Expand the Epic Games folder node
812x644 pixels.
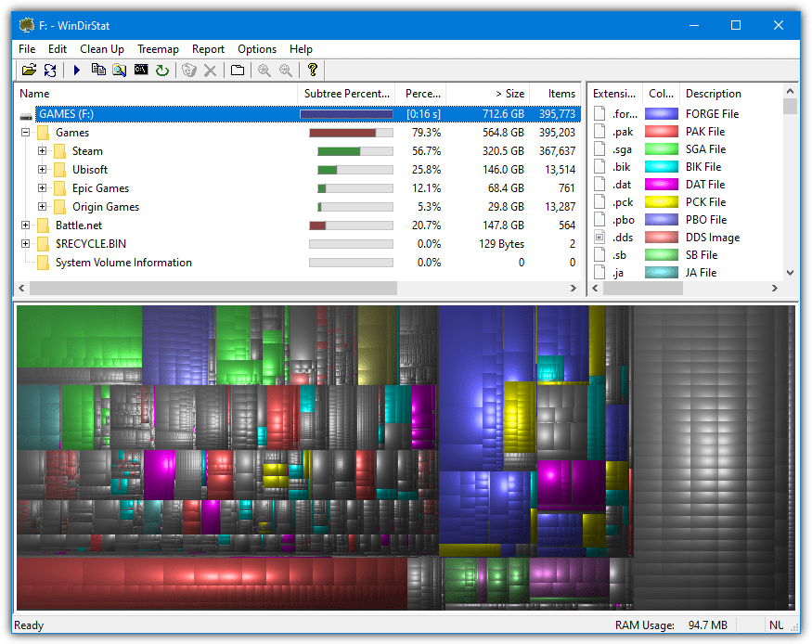(42, 188)
